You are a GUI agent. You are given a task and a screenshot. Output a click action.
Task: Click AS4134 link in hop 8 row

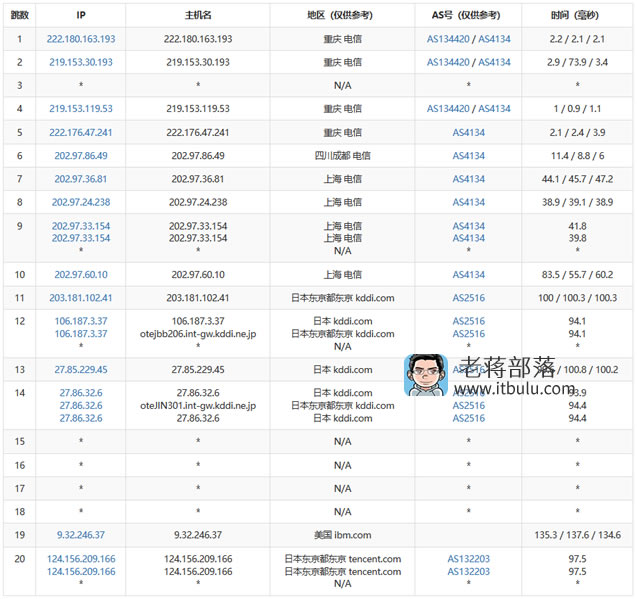[469, 202]
